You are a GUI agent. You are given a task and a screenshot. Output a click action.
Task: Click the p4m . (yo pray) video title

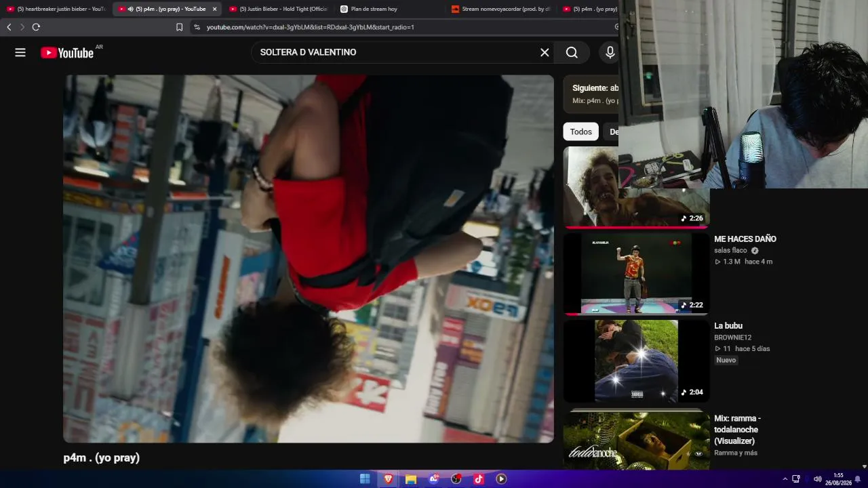(x=102, y=458)
